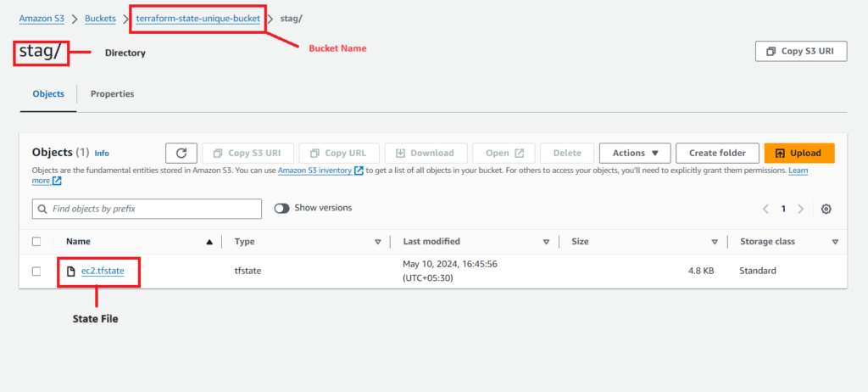The image size is (868, 392).
Task: Toggle the Show versions switch
Action: tap(281, 209)
